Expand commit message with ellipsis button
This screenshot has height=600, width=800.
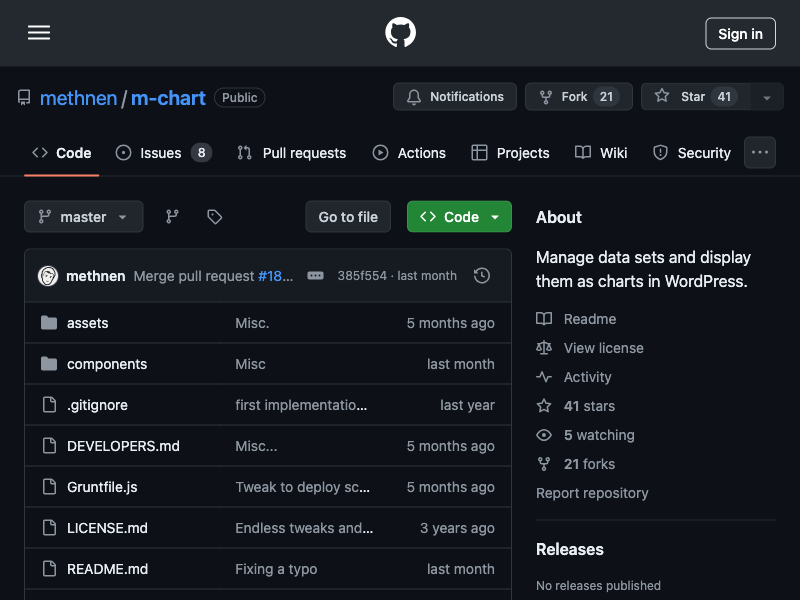coord(315,276)
